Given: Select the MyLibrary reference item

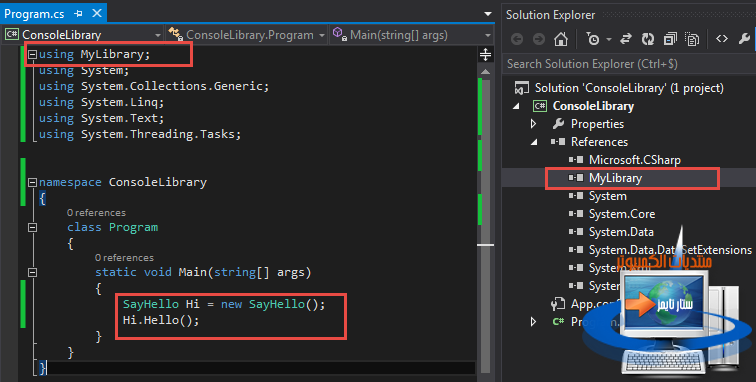Looking at the screenshot, I should [x=615, y=178].
